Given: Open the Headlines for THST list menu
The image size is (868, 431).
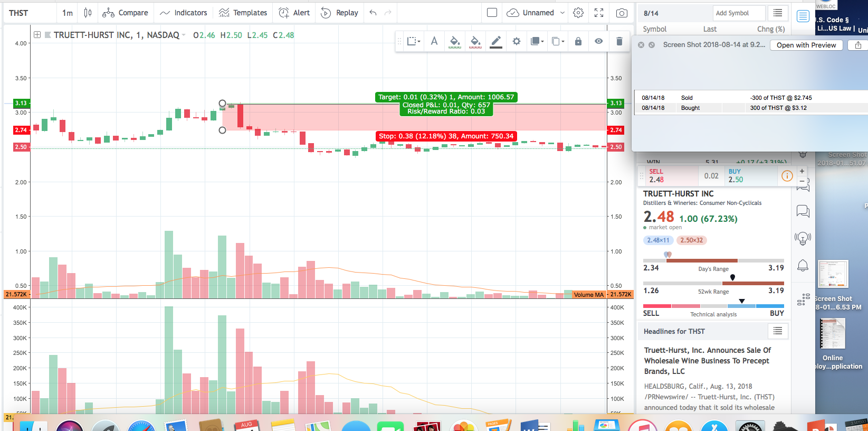Looking at the screenshot, I should (778, 331).
